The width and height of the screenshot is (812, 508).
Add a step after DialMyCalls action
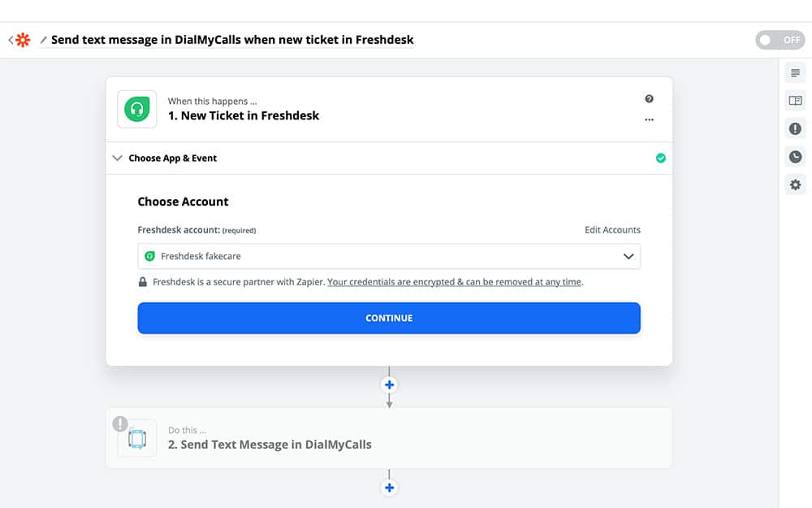click(389, 488)
